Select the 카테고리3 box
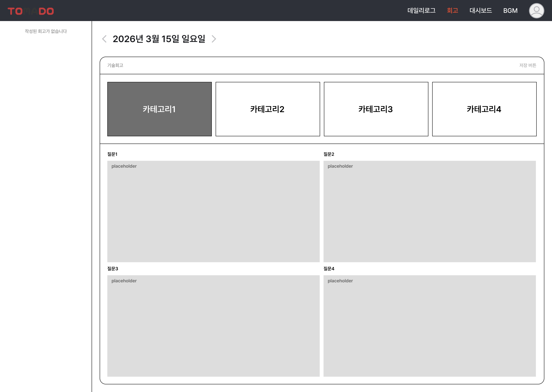This screenshot has width=552, height=392. 376,109
